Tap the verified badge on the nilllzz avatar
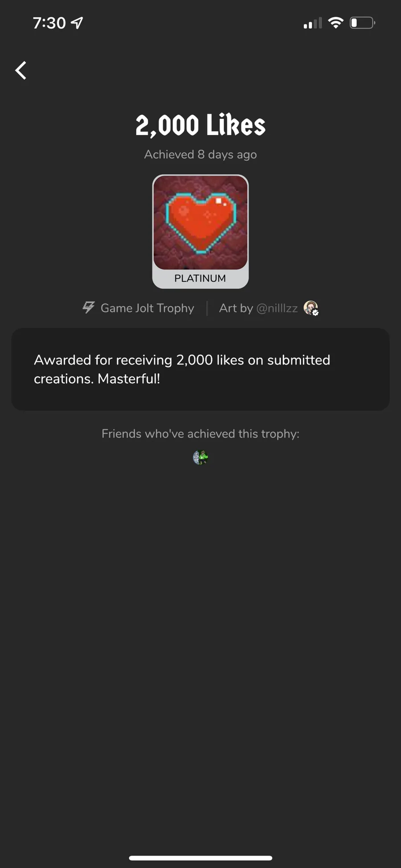The image size is (401, 868). pos(315,313)
